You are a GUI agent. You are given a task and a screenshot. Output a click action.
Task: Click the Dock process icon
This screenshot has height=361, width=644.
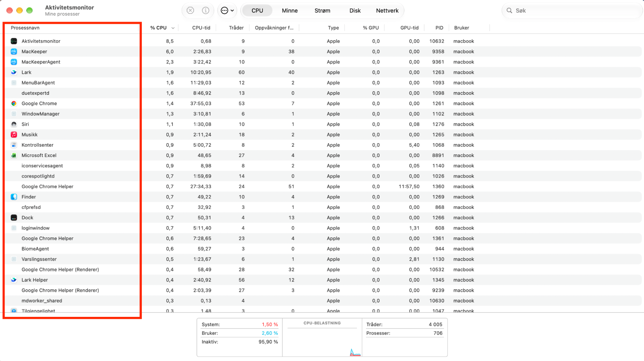pos(14,218)
